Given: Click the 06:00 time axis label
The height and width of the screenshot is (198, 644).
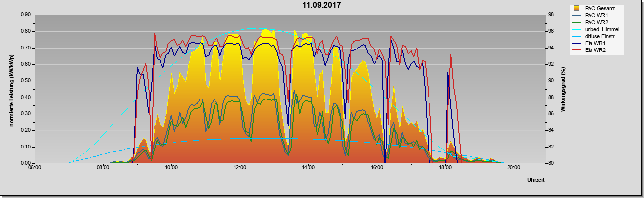Looking at the screenshot, I should tap(35, 168).
